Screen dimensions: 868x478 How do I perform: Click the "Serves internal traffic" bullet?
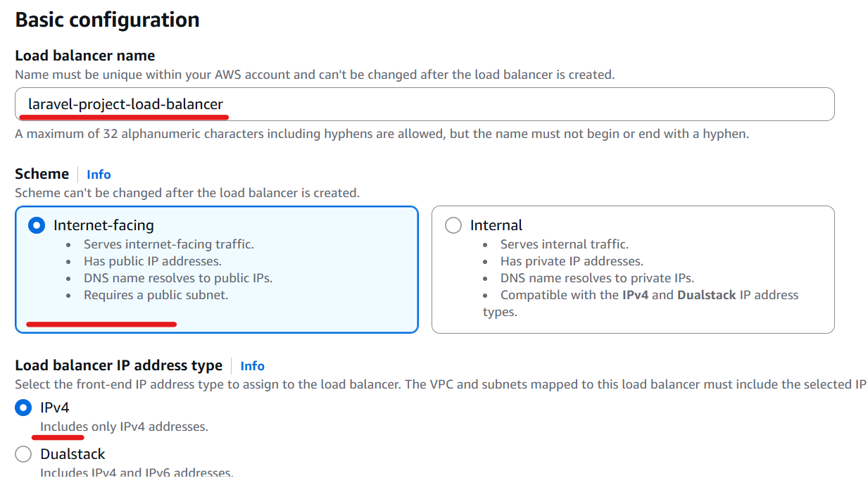tap(565, 244)
